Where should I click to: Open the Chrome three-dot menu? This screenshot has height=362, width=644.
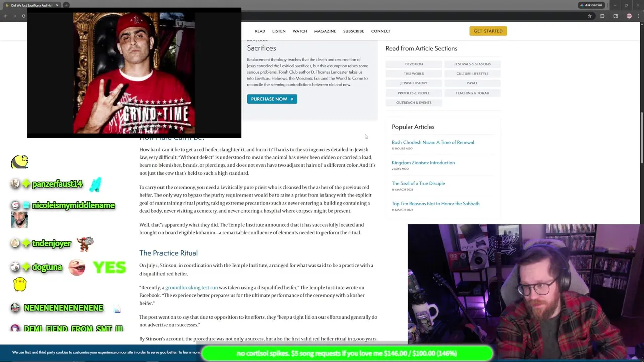[x=639, y=16]
